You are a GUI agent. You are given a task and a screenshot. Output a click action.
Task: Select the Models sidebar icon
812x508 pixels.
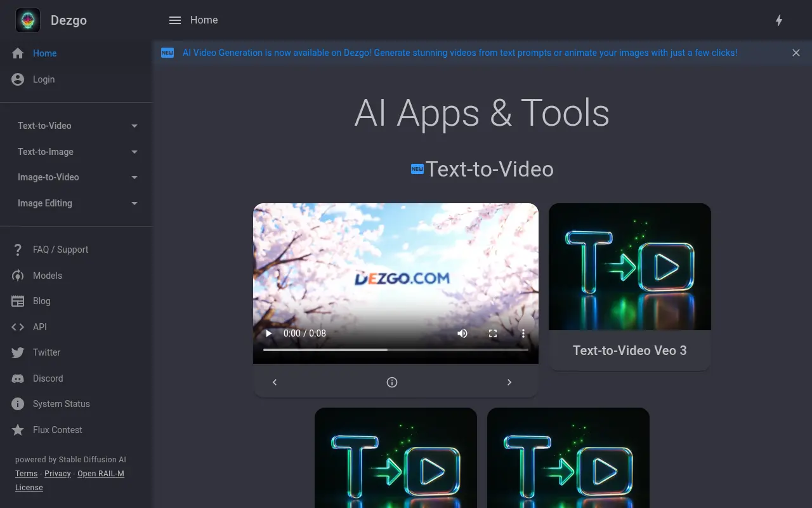tap(18, 276)
